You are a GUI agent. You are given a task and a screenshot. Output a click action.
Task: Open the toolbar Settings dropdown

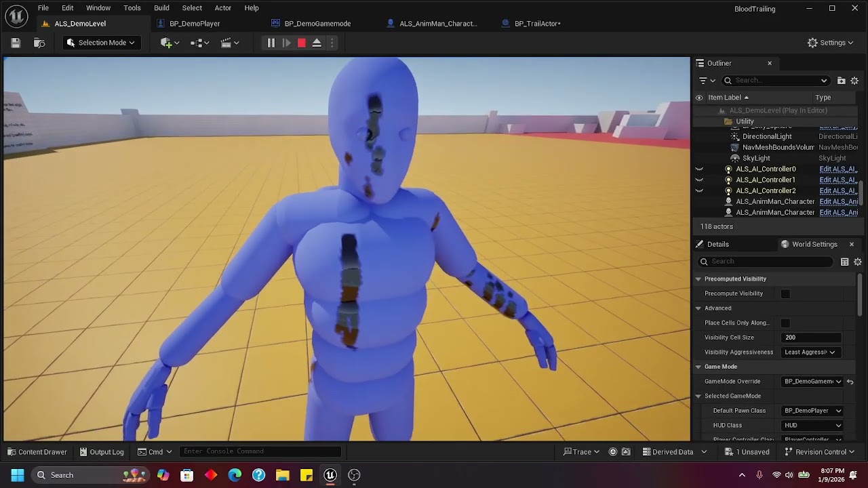831,43
